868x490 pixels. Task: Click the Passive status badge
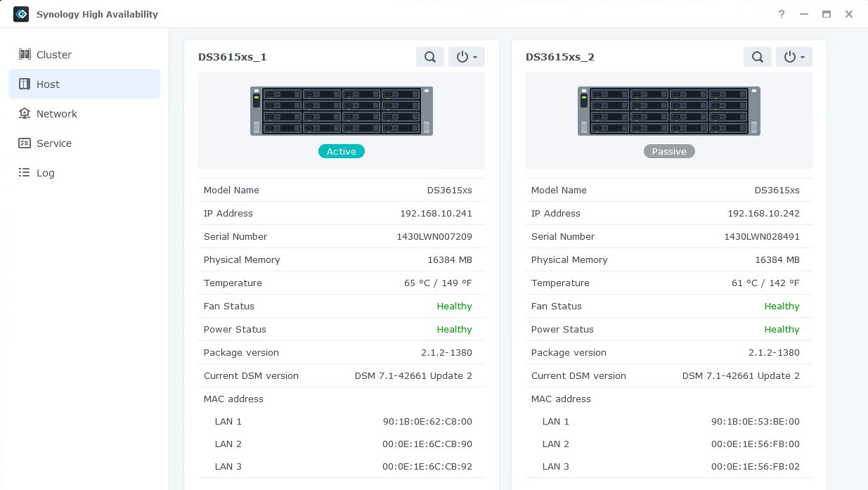[x=669, y=151]
